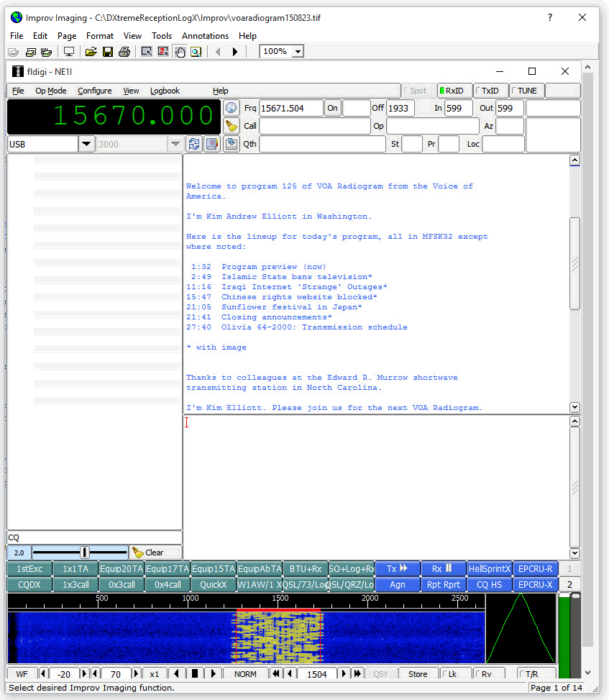
Task: Increase the -20 waterfall level with the right arrow
Action: (84, 673)
